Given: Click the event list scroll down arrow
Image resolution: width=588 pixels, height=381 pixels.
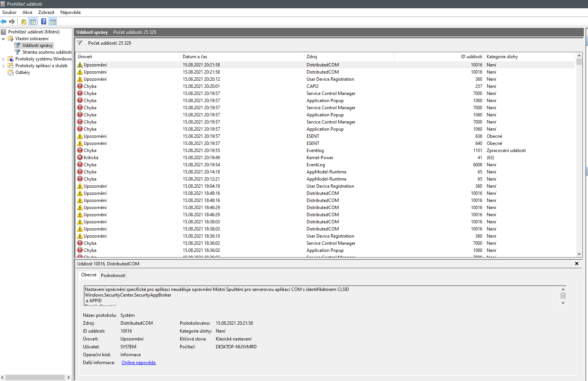Looking at the screenshot, I should point(579,254).
